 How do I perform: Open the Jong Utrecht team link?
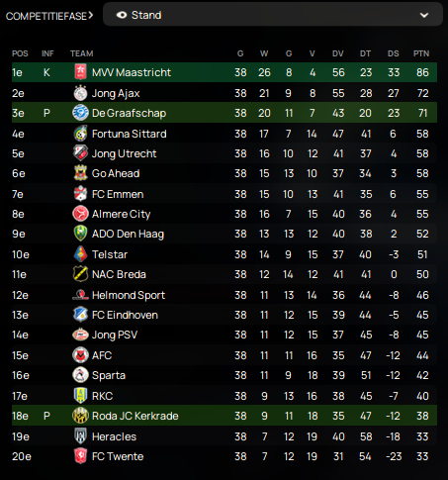pyautogui.click(x=124, y=153)
